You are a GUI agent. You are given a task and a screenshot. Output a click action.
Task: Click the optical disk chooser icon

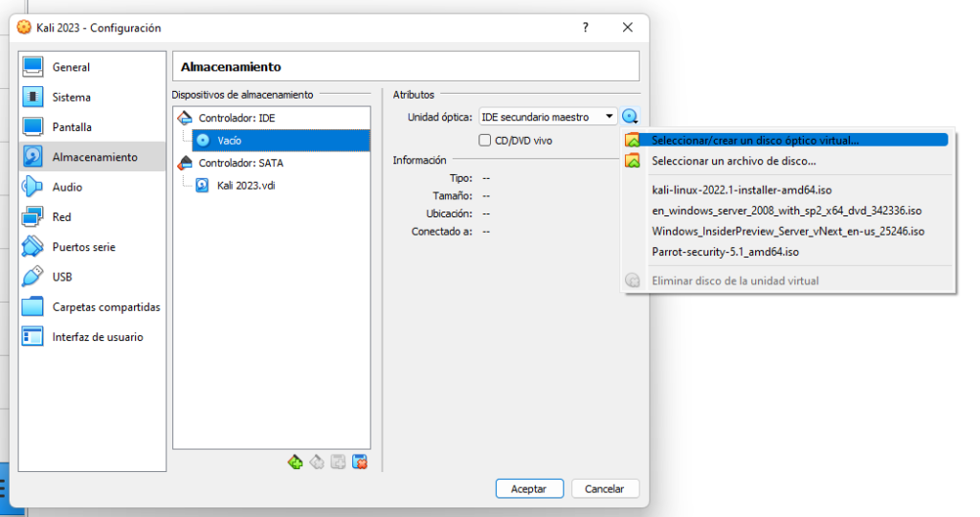point(630,116)
